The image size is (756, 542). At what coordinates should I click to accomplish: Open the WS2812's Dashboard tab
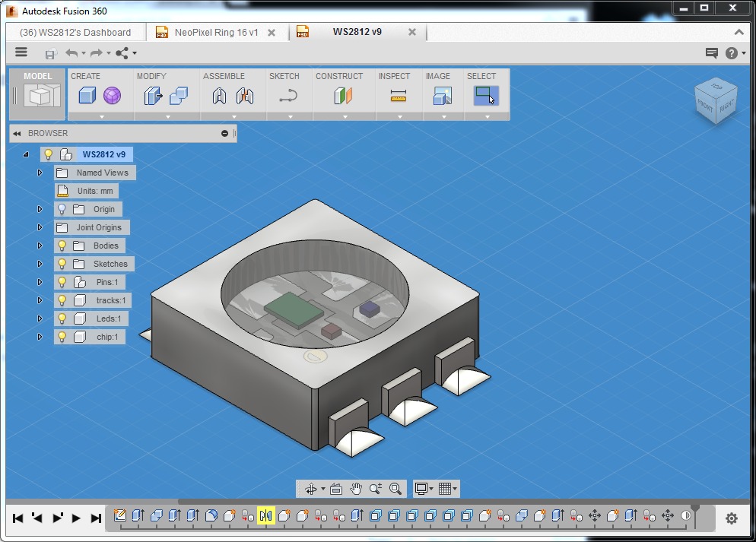click(x=75, y=33)
